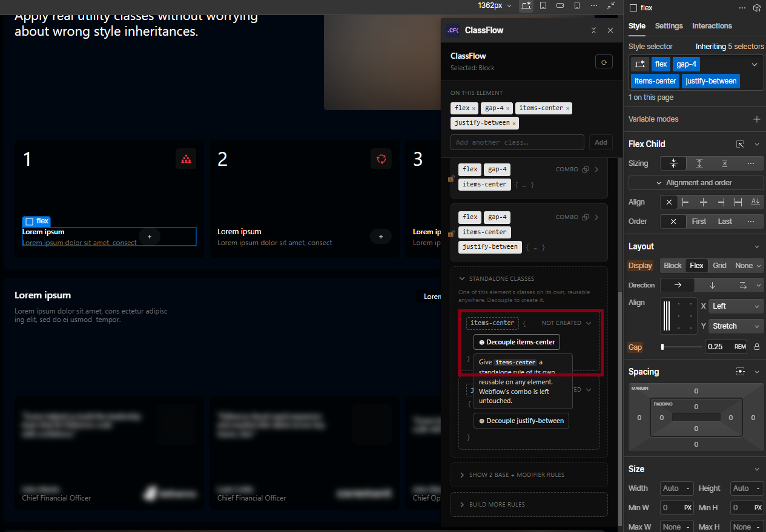
Task: Set Display to Block
Action: [x=673, y=266]
